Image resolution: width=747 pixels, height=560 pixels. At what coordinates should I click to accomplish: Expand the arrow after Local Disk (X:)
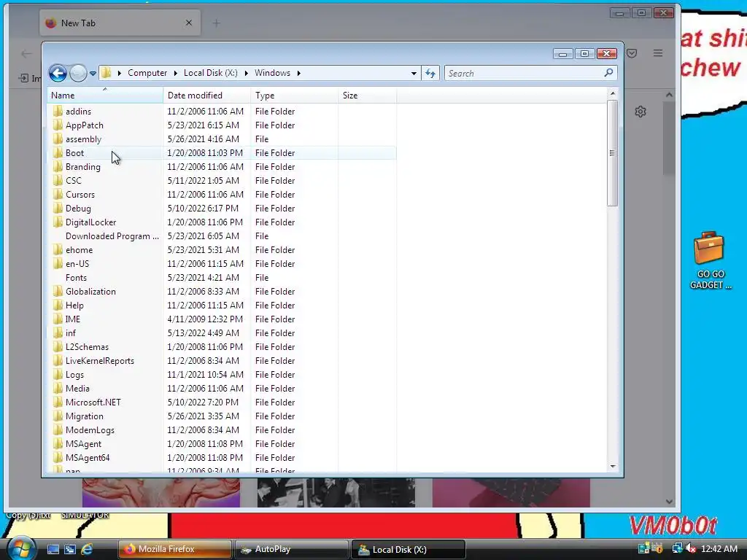[247, 73]
